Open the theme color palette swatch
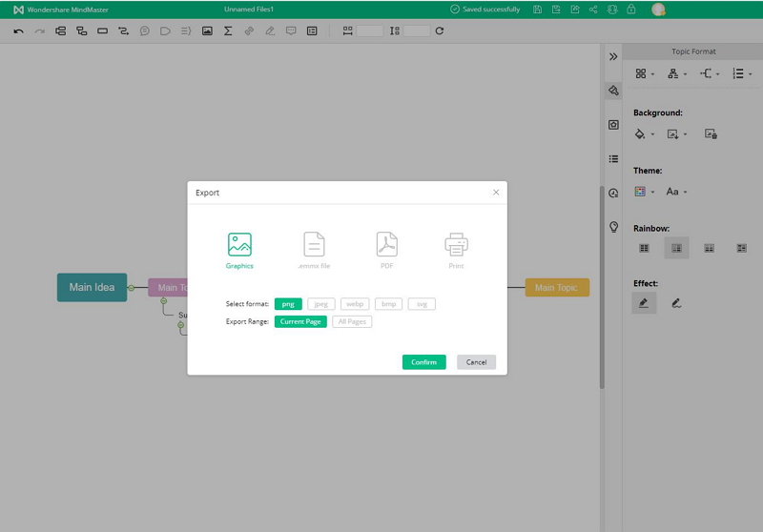Screen dimensions: 763x532 coord(641,192)
